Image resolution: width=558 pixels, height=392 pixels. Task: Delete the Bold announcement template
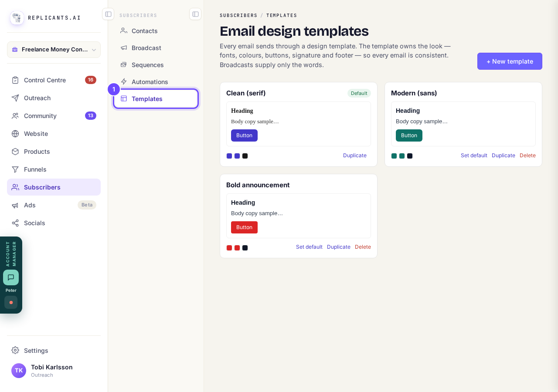(363, 247)
